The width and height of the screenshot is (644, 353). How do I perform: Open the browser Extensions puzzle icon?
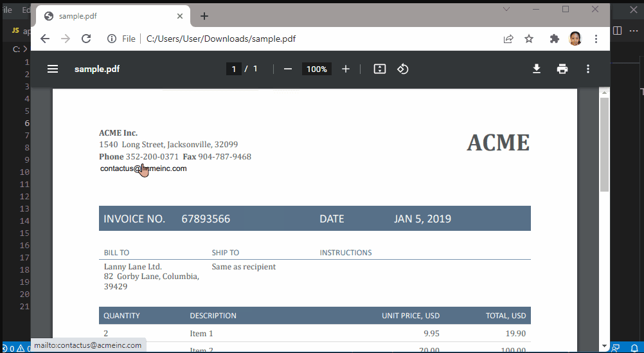coord(554,39)
